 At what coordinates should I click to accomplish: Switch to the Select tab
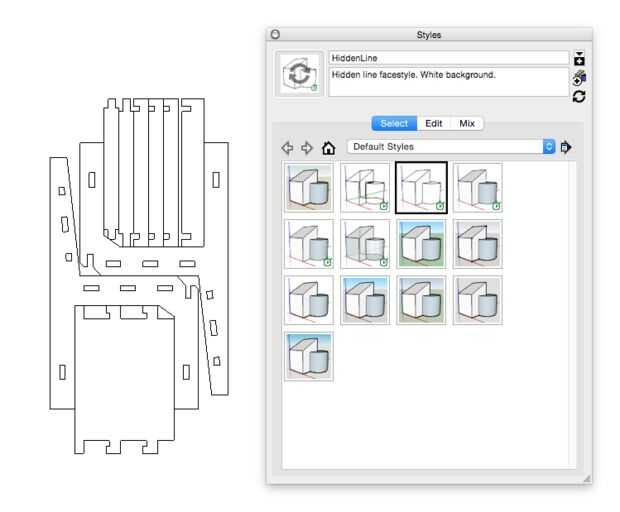[394, 123]
